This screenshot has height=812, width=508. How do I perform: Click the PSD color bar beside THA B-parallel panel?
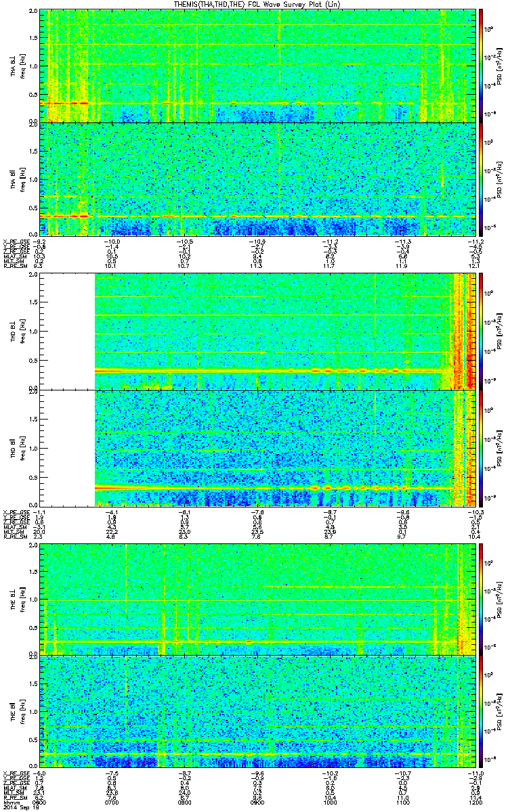coord(482,179)
